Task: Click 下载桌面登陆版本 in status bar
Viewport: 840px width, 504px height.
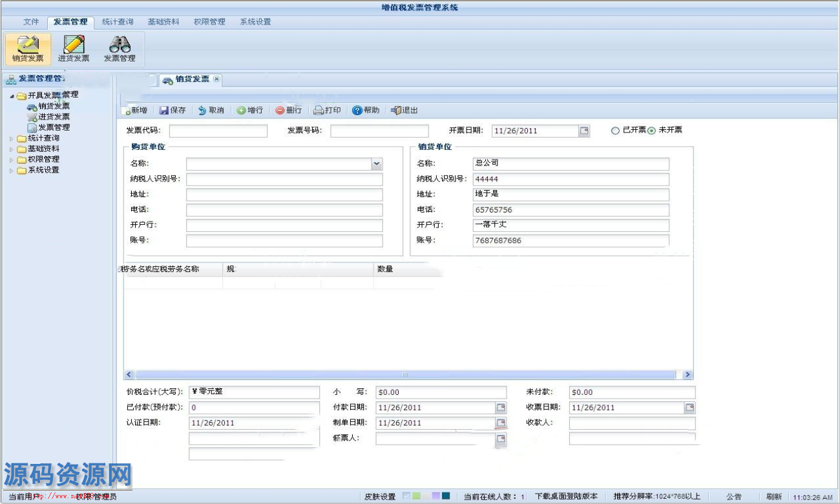Action: (566, 496)
